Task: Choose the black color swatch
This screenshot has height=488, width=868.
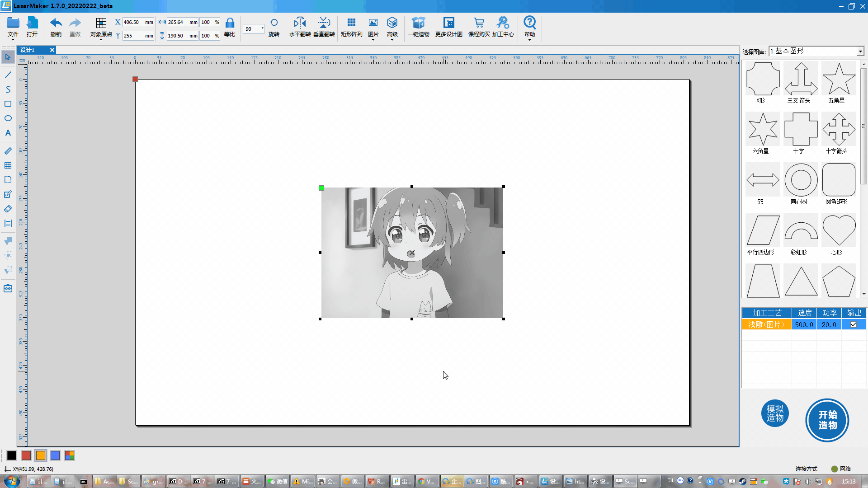Action: (x=12, y=455)
